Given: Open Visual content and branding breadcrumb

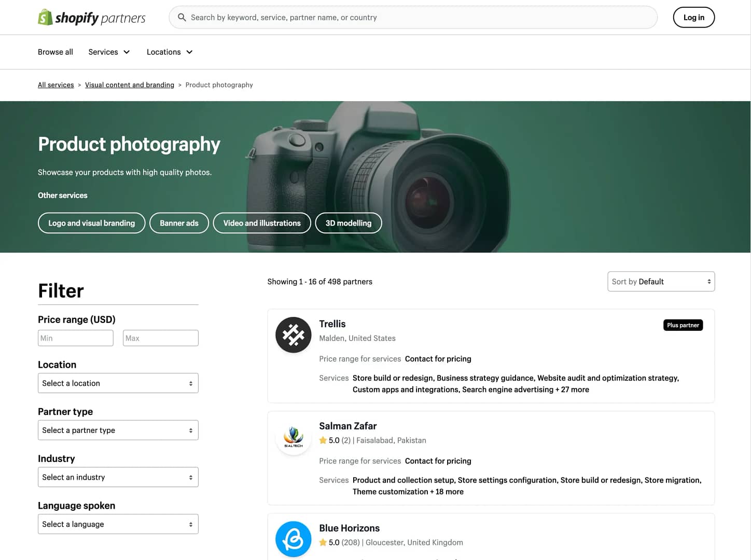Looking at the screenshot, I should (130, 85).
